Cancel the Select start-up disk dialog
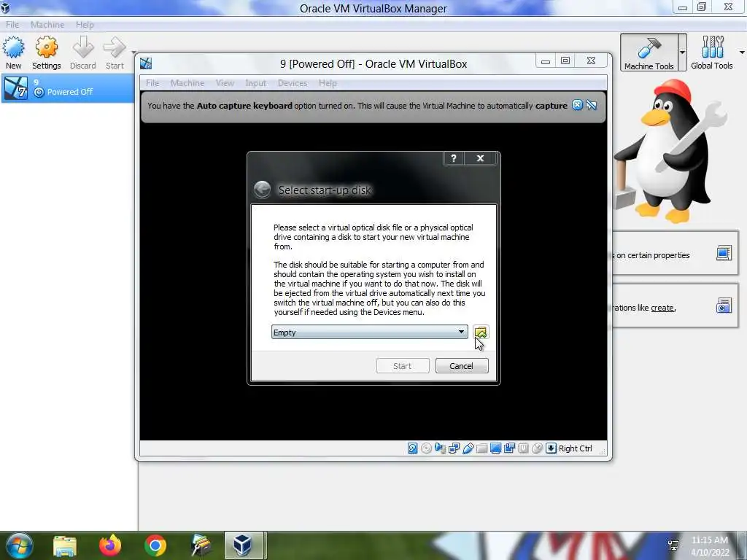Viewport: 747px width, 560px height. [462, 366]
